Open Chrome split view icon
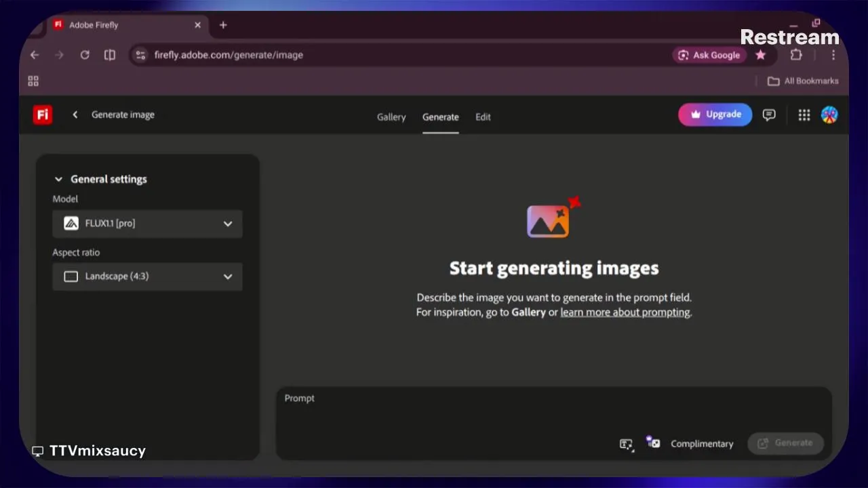Viewport: 868px width, 488px height. click(x=110, y=55)
